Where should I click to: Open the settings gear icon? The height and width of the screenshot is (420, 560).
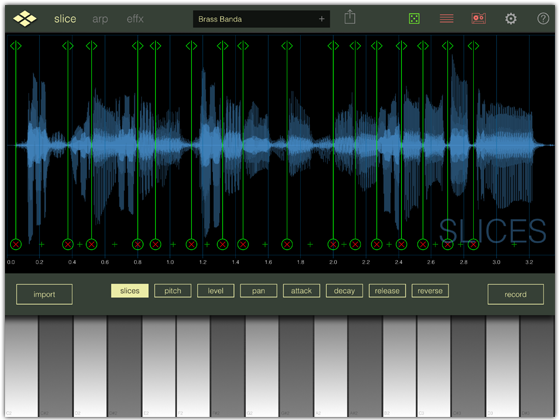click(511, 19)
